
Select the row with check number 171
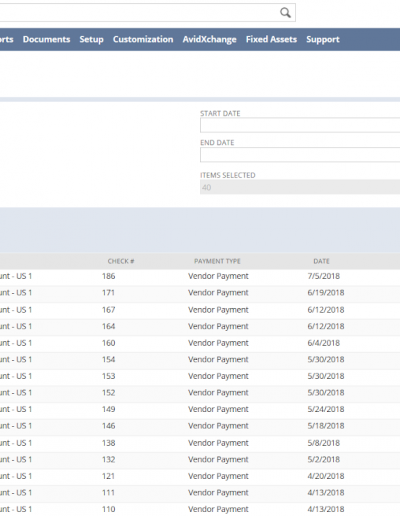200,293
